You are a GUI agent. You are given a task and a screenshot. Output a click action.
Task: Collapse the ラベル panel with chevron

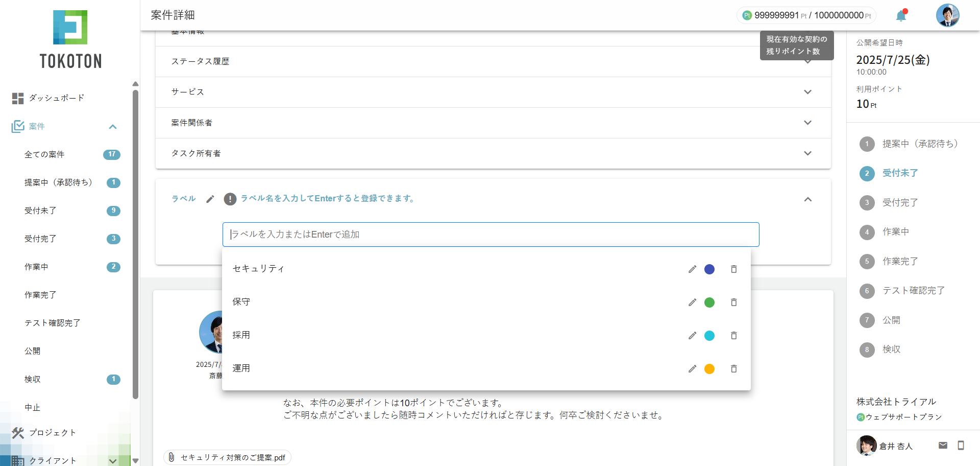click(x=807, y=199)
